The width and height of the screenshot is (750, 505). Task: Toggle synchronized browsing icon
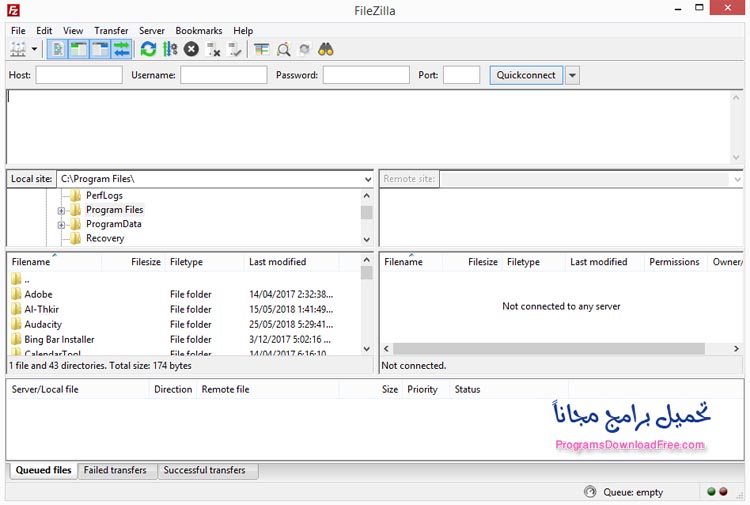(x=305, y=49)
